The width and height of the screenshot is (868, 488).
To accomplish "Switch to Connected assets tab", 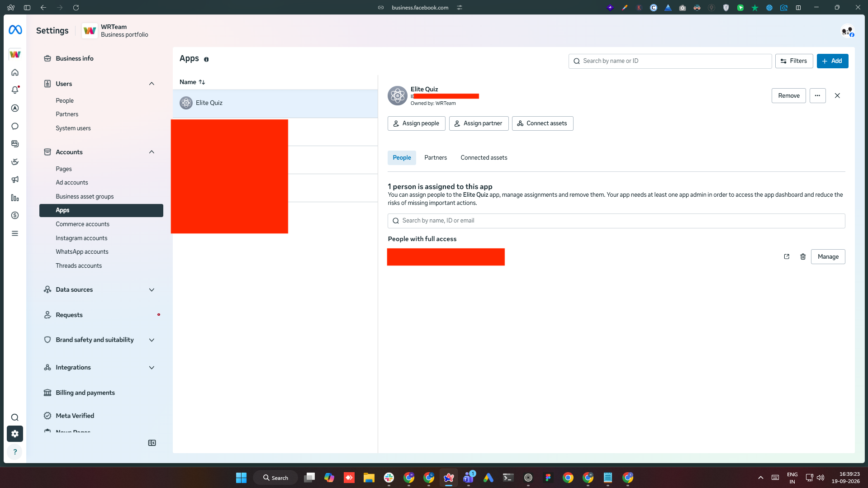I will click(x=484, y=157).
